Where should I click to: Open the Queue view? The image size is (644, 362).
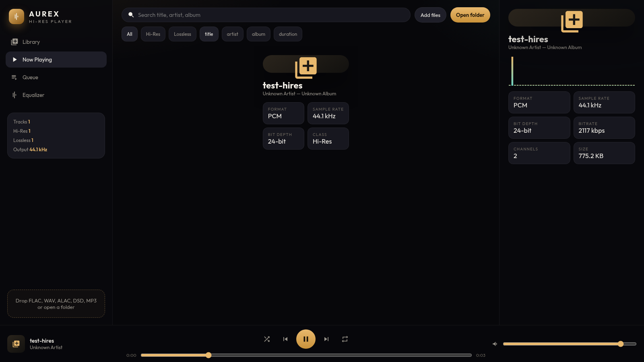coord(56,77)
